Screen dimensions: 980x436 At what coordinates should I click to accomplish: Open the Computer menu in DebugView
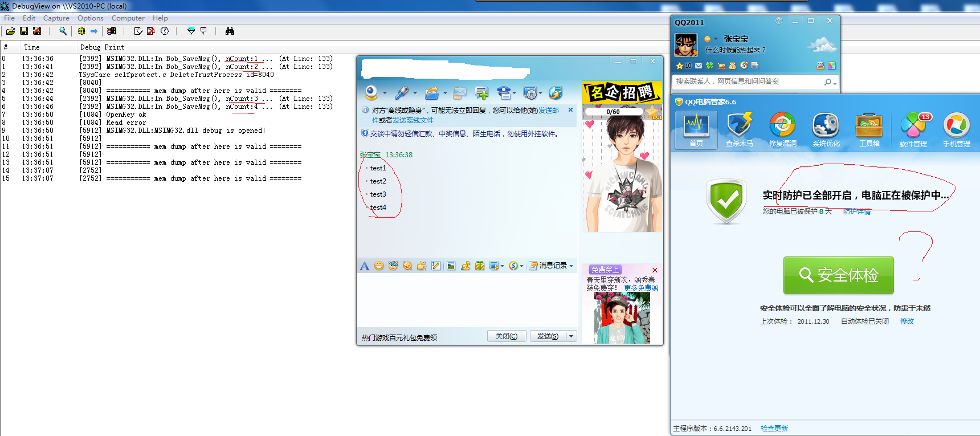click(x=128, y=18)
